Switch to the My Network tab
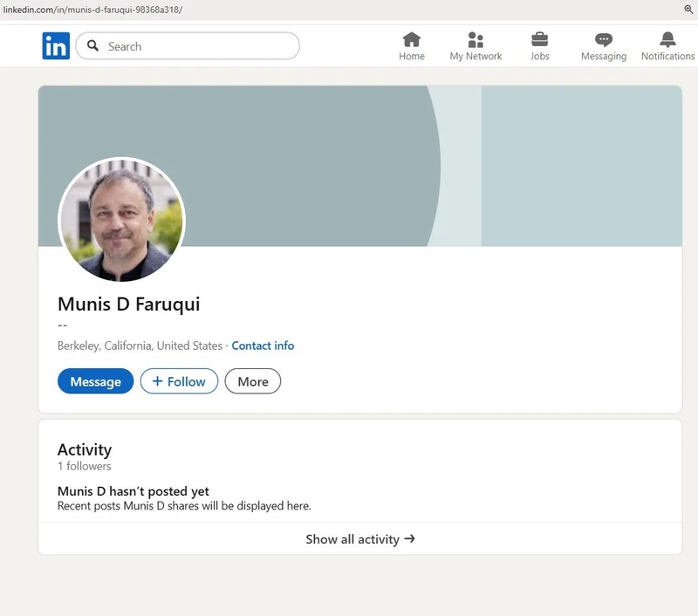The height and width of the screenshot is (616, 698). (x=476, y=46)
